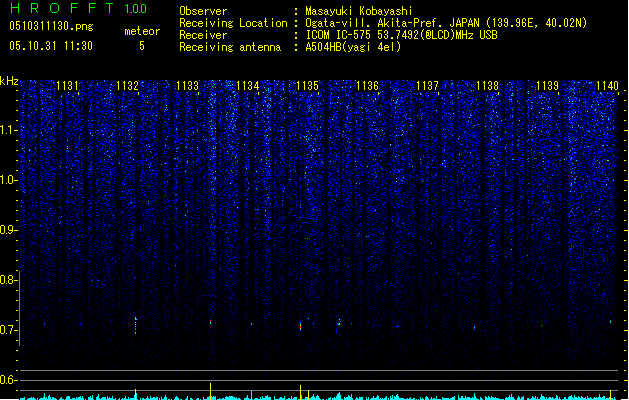Click the red meteor echo after 1133
The width and height of the screenshot is (629, 400).
pyautogui.click(x=210, y=322)
